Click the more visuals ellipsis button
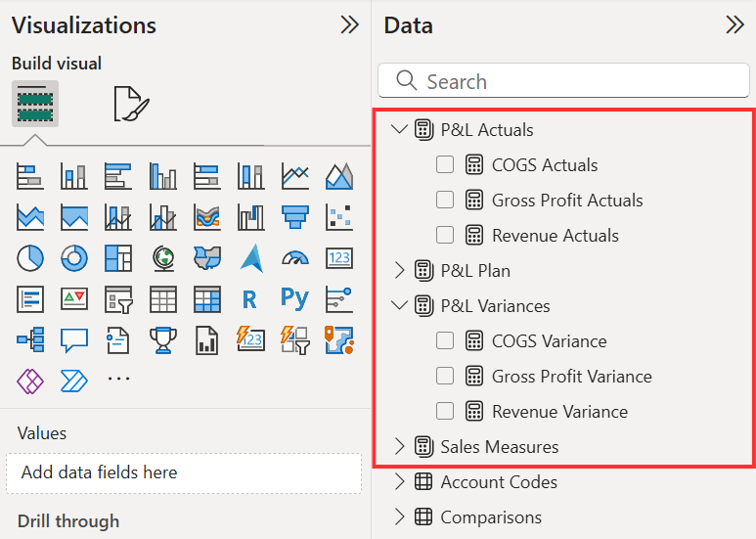 point(118,380)
